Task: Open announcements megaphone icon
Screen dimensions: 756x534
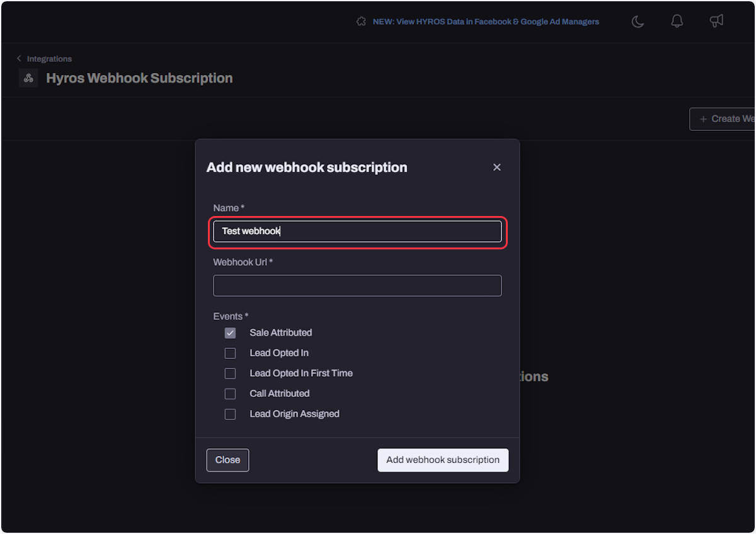Action: (x=716, y=21)
